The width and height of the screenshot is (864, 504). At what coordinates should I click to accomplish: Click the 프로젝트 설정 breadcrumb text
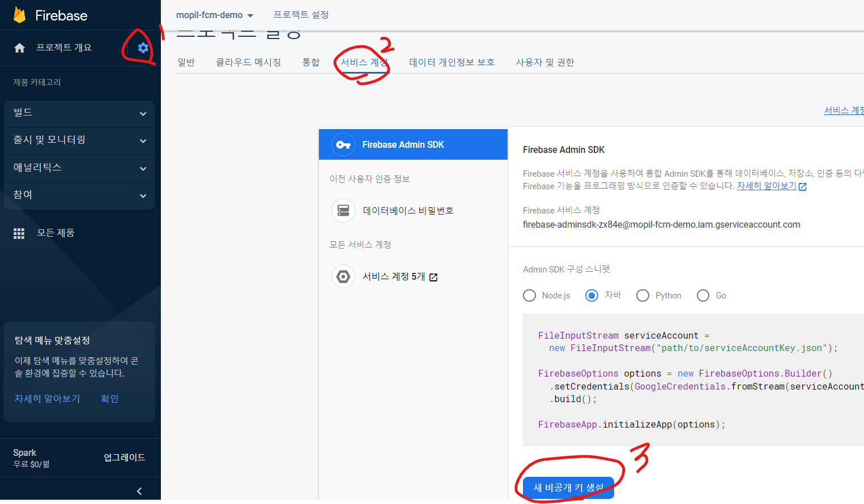click(301, 15)
